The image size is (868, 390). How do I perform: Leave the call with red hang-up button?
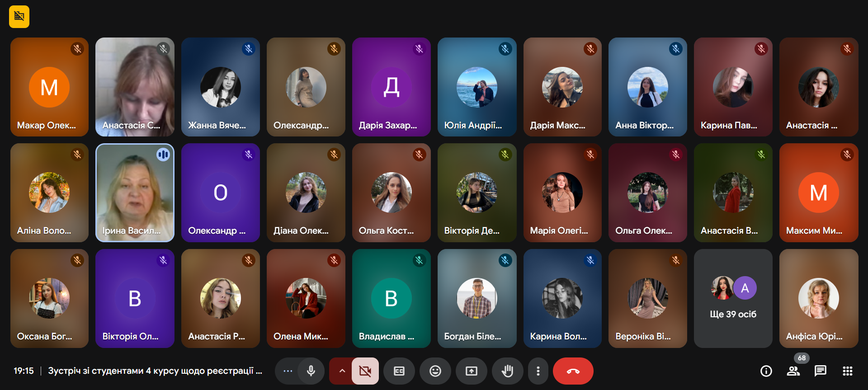[x=573, y=371]
